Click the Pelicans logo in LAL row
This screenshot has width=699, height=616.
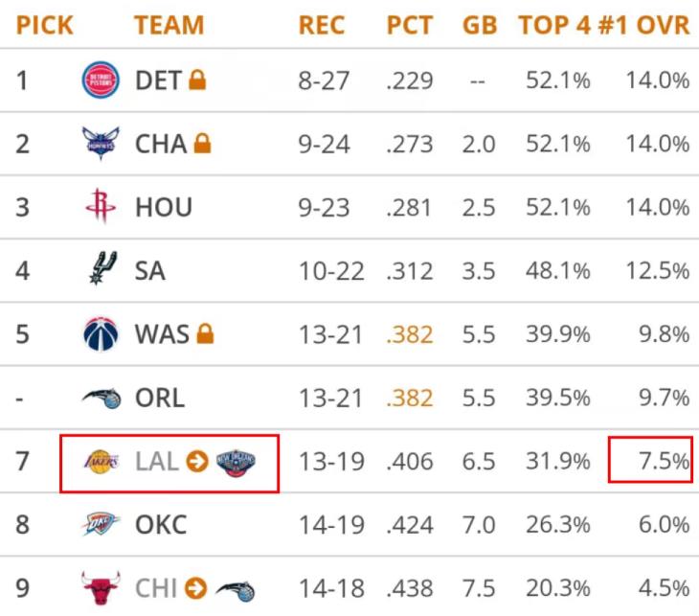point(237,461)
